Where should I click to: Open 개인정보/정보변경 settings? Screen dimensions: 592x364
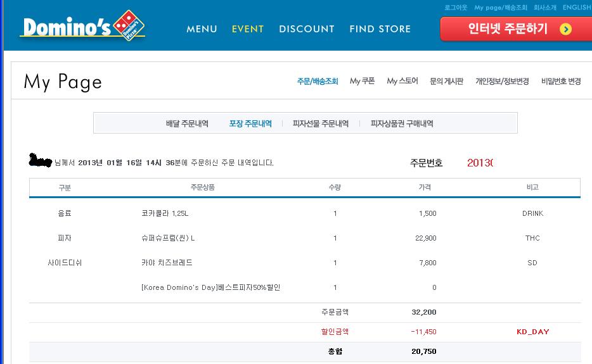[x=502, y=82]
